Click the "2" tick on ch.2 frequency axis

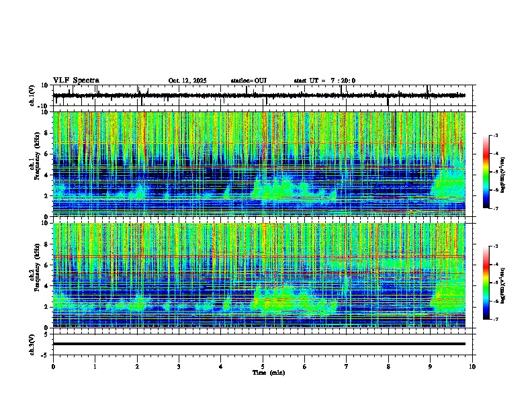click(x=47, y=307)
